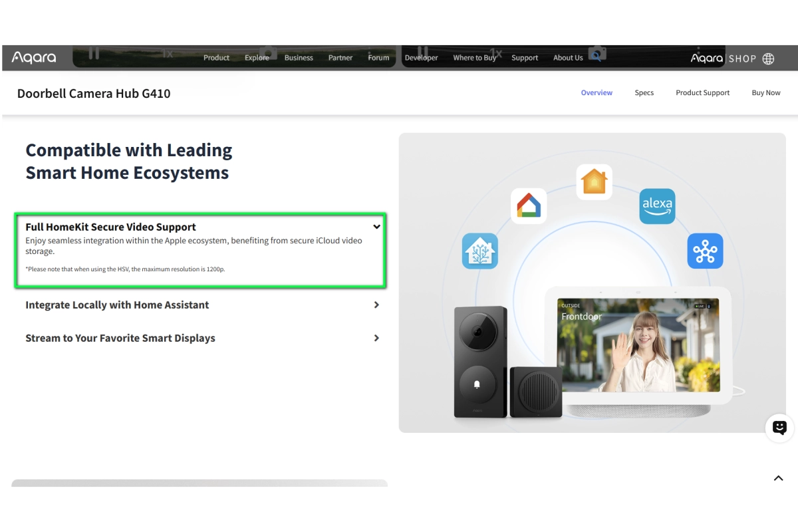Open the Explore menu

pos(257,58)
